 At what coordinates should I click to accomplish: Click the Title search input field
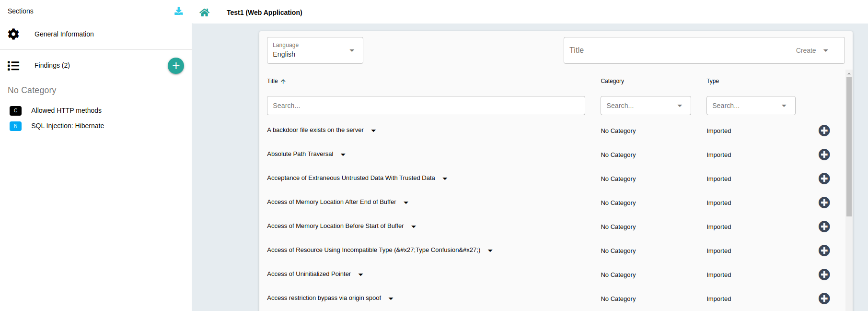point(426,106)
